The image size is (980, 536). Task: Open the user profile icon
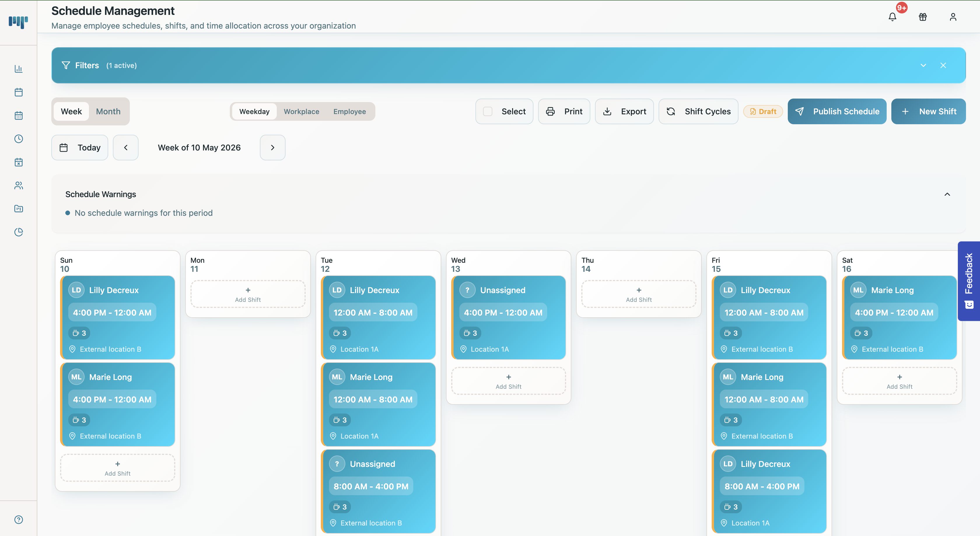953,17
